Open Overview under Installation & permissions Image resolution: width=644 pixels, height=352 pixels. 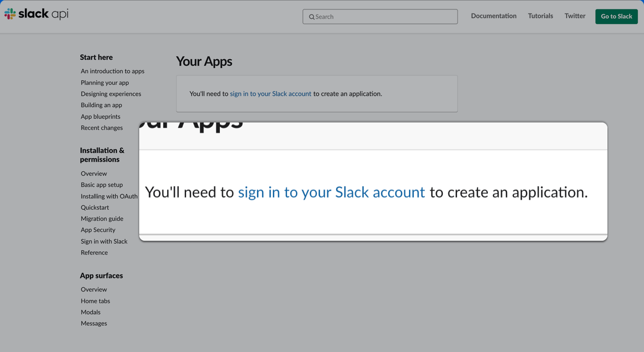click(x=94, y=174)
